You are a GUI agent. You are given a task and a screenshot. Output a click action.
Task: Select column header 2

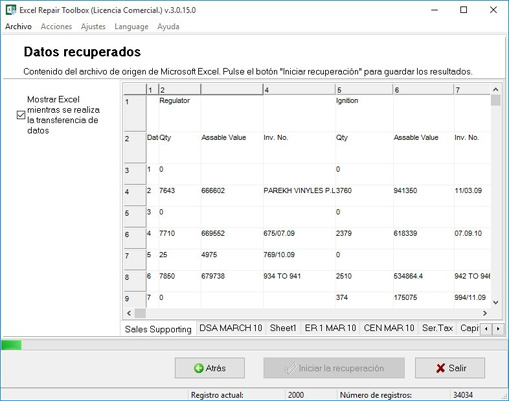tap(179, 90)
